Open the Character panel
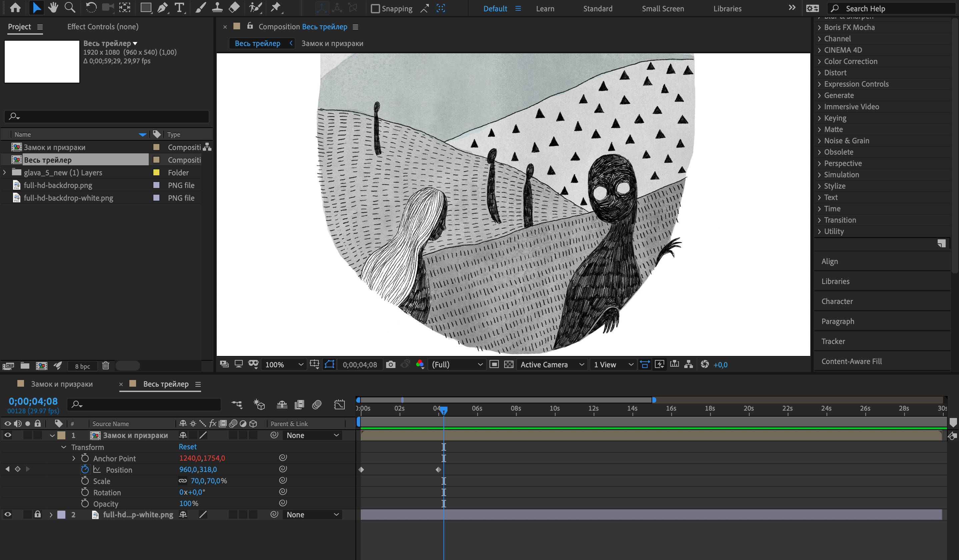Image resolution: width=959 pixels, height=560 pixels. point(837,301)
